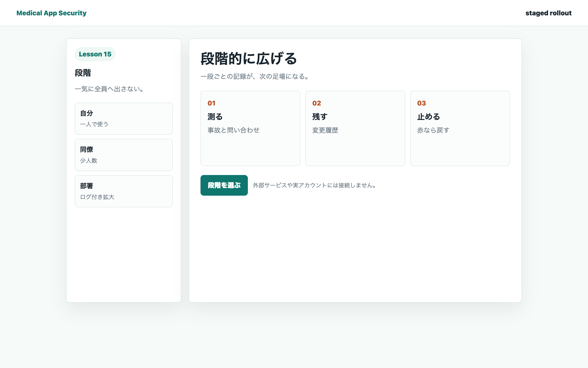Select the Lesson 15 badge

pos(95,54)
